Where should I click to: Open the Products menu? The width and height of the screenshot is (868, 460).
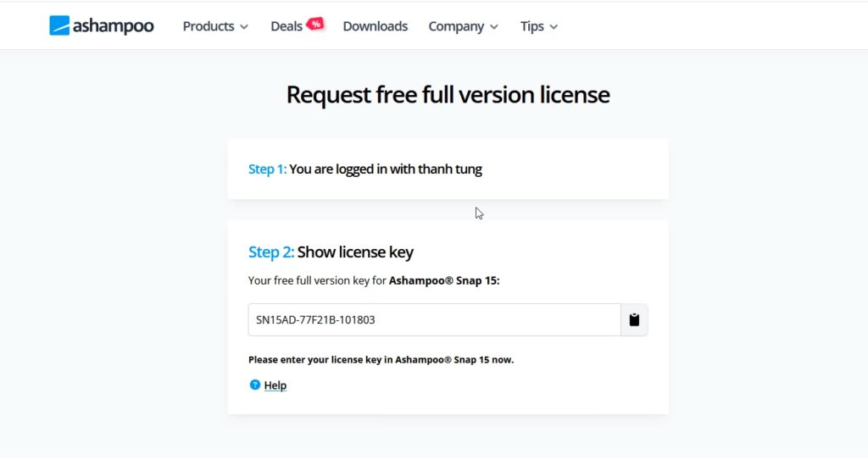tap(209, 26)
